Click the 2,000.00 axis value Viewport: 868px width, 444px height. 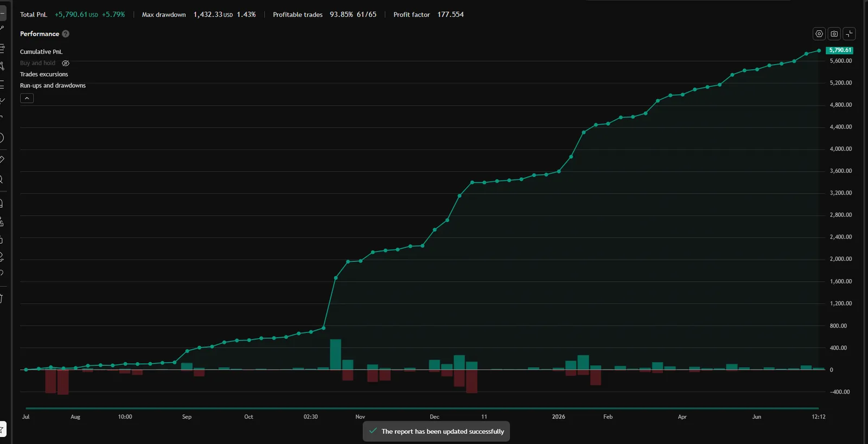click(x=841, y=259)
